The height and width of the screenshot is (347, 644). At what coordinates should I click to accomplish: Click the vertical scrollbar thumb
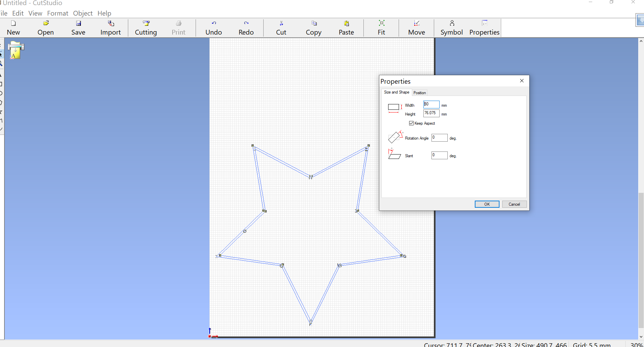point(641,260)
